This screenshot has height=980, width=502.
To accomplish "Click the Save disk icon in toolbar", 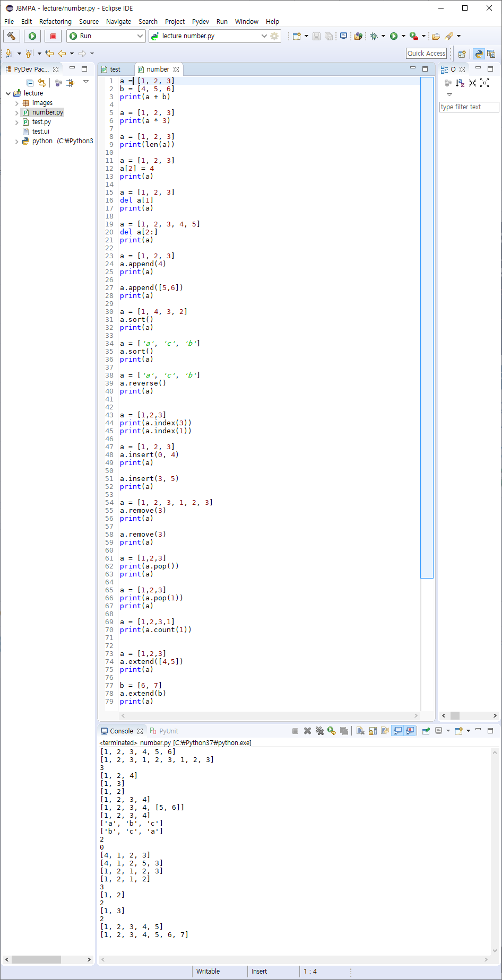I will pos(316,36).
